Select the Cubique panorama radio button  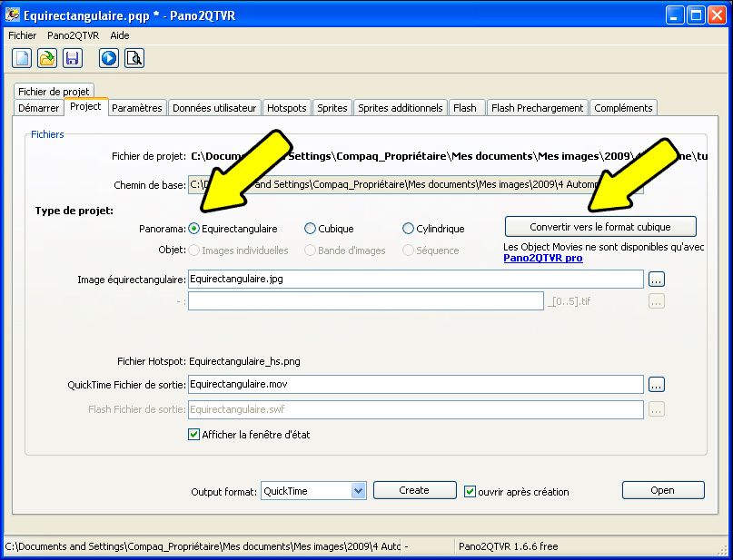click(x=311, y=230)
